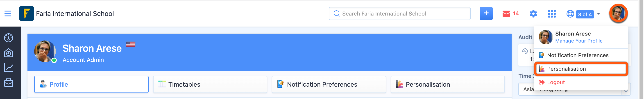Open the apps grid launcher
Viewport: 644px width, 99px height.
551,14
